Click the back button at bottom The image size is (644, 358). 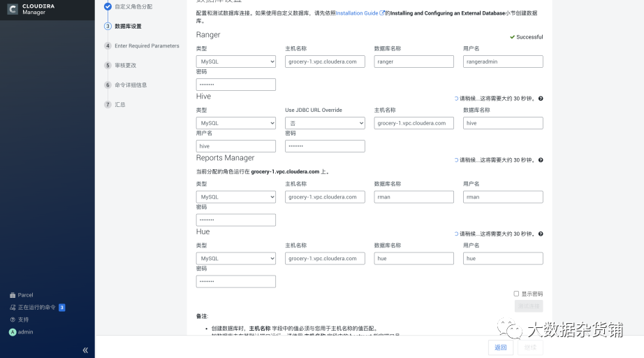(x=501, y=348)
